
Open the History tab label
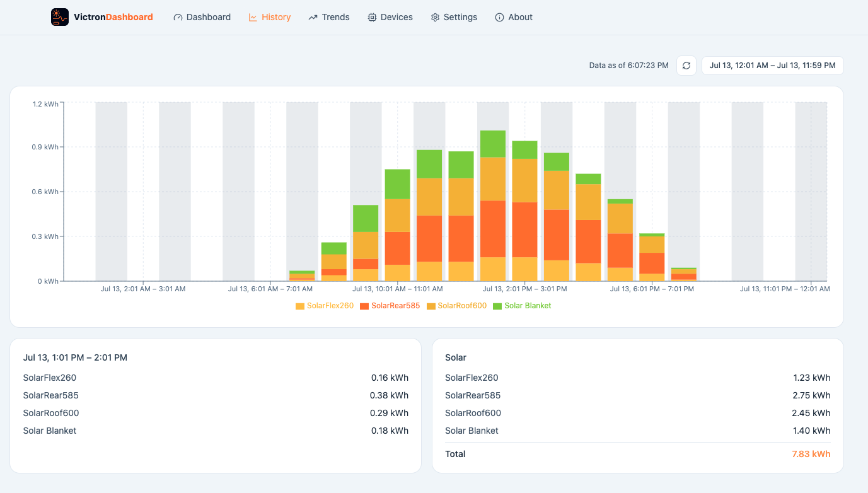click(x=276, y=18)
